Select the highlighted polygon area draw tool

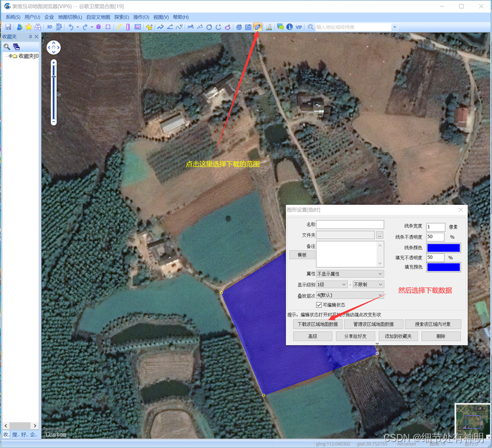(x=258, y=27)
